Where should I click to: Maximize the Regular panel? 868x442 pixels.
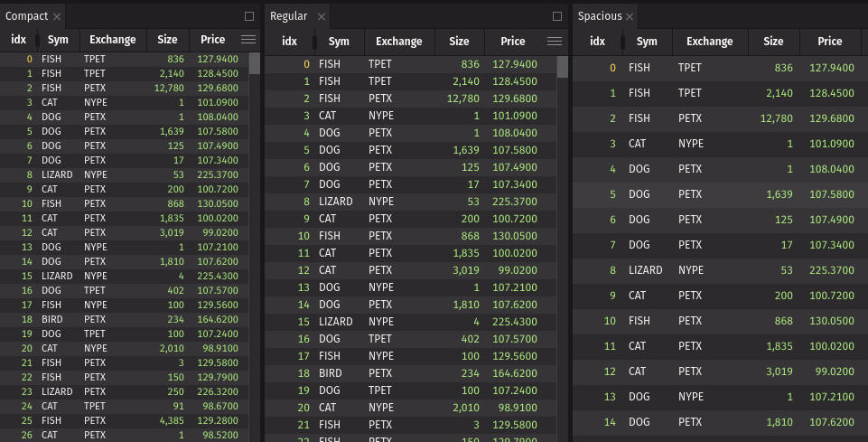pos(555,16)
